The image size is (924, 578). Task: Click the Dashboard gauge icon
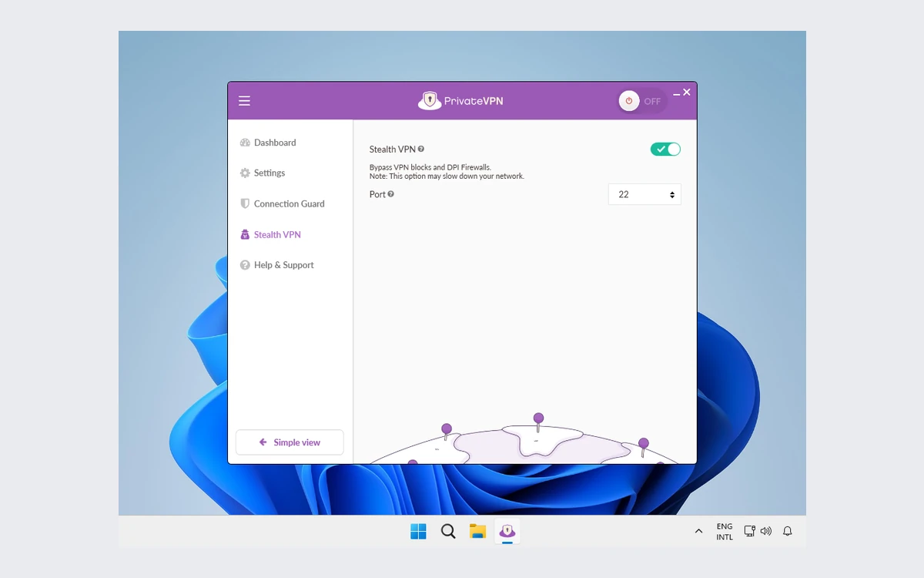pyautogui.click(x=245, y=143)
